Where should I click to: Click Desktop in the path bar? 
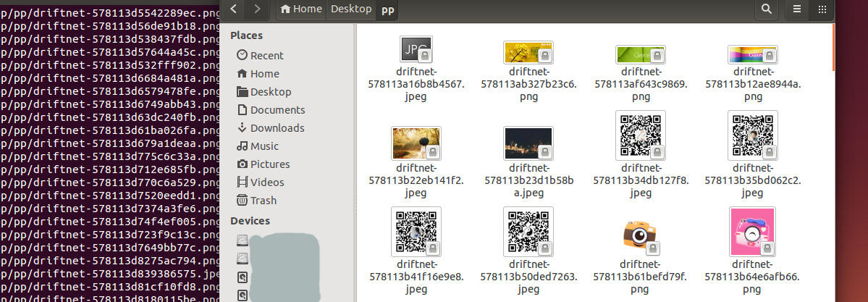[x=352, y=9]
